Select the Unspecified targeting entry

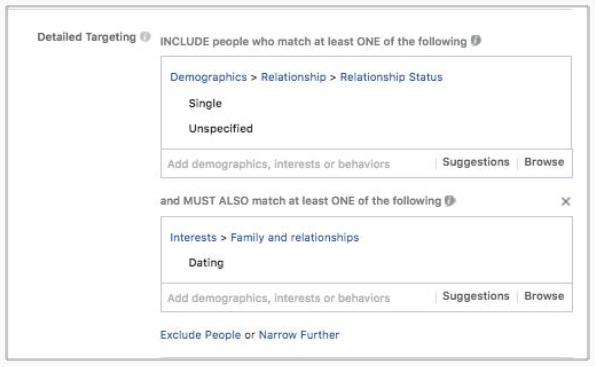[220, 129]
